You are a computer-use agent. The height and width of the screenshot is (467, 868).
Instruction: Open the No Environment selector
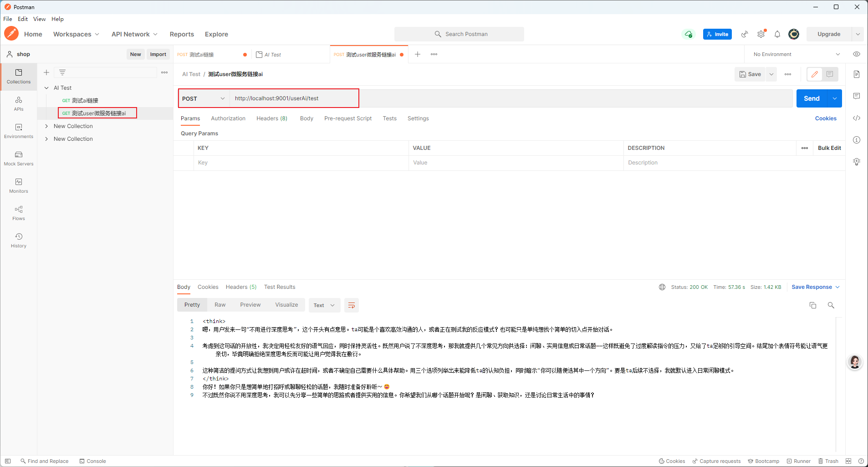(796, 54)
